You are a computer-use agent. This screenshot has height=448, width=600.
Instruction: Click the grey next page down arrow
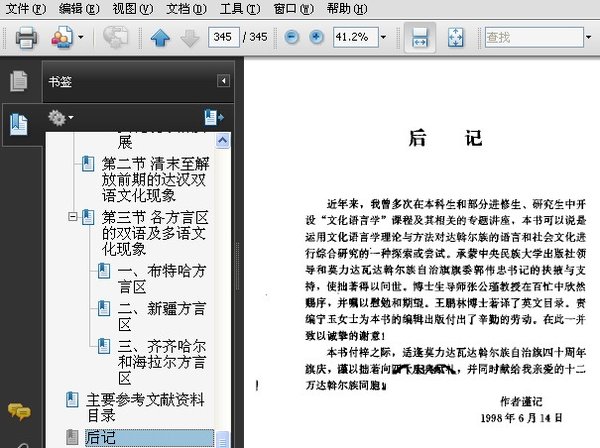[x=190, y=37]
